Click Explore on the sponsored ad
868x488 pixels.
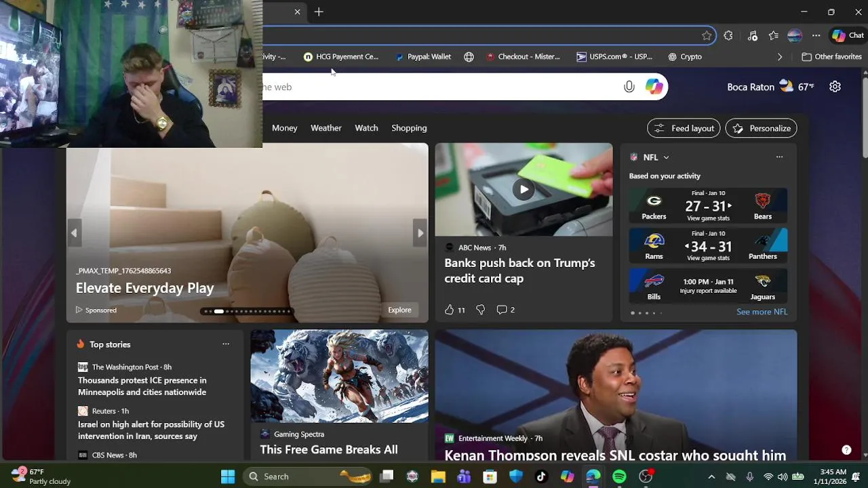[x=399, y=310]
